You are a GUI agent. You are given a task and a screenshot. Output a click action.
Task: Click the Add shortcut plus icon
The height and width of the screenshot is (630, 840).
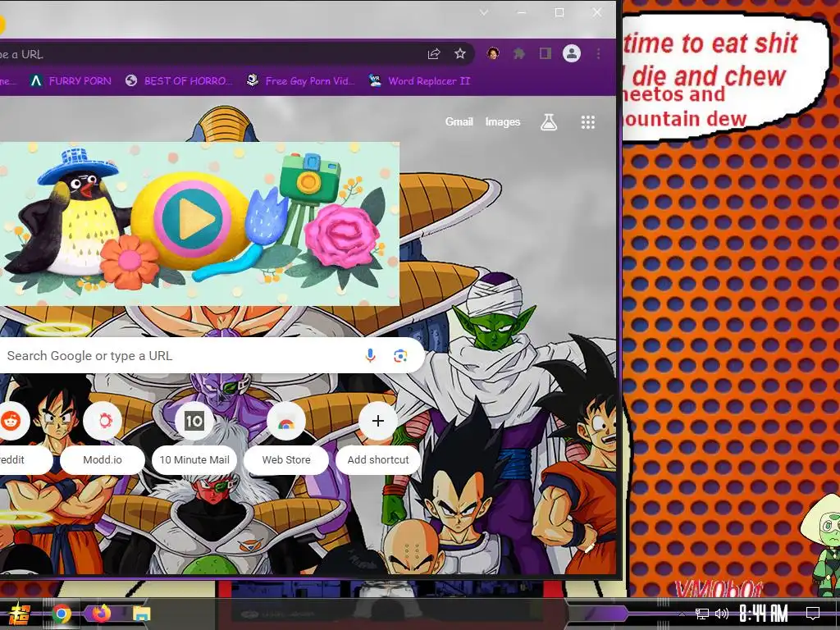[x=377, y=421]
